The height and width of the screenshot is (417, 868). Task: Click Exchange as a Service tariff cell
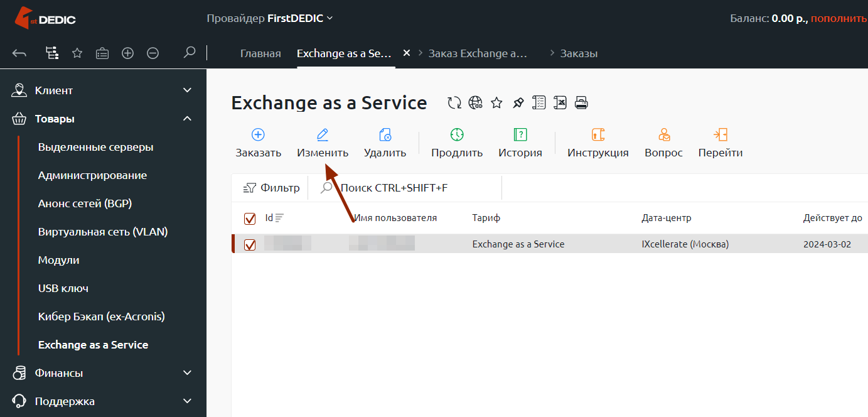click(x=518, y=244)
